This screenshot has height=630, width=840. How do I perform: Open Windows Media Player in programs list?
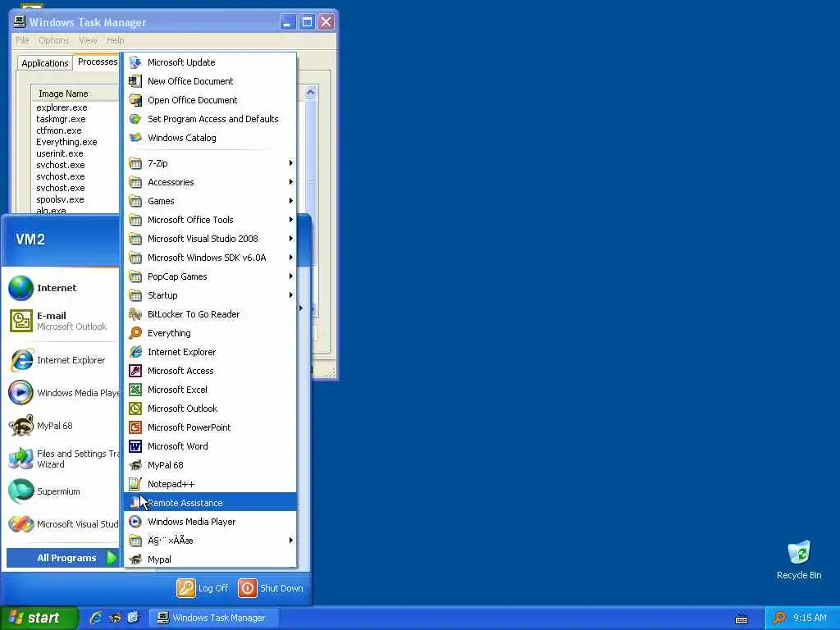coord(210,522)
